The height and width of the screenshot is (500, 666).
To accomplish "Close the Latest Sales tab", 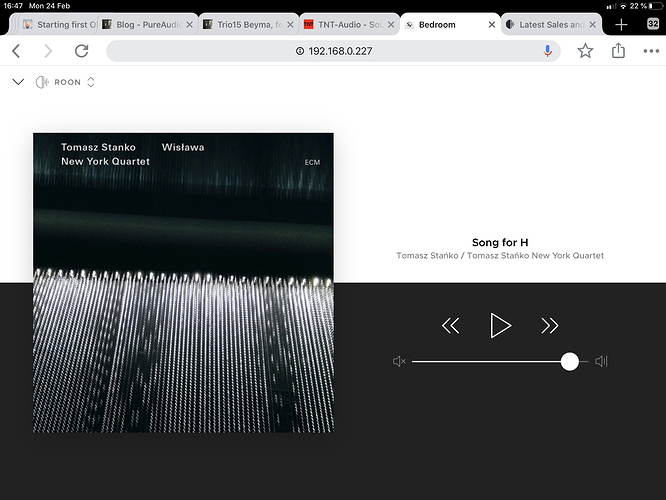I will click(593, 25).
